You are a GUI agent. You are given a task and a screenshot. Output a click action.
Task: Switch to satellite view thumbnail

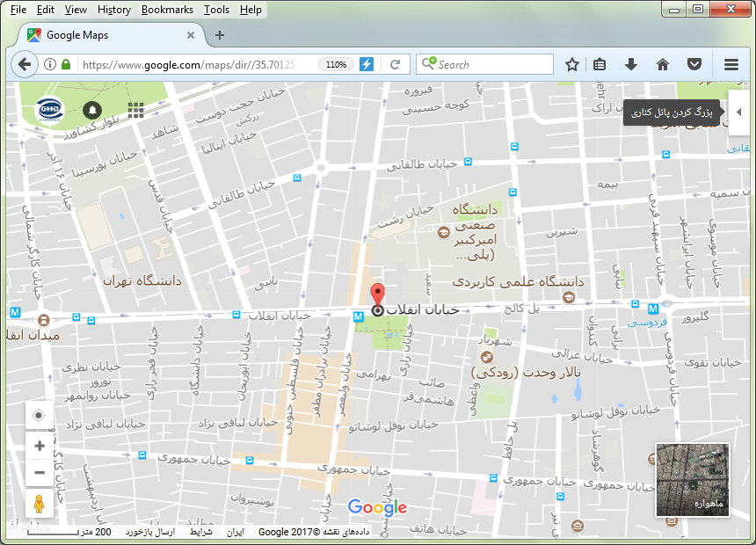[693, 480]
